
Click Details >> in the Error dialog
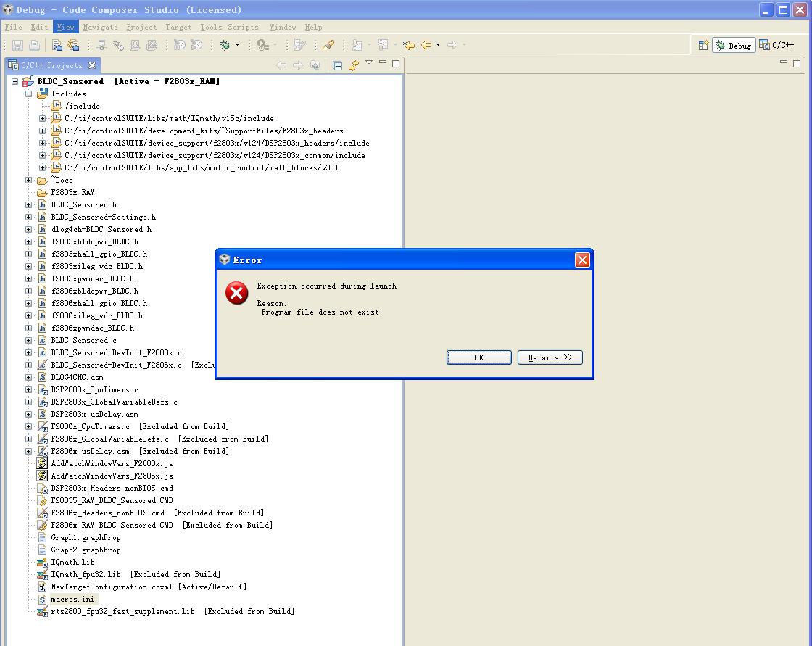pos(550,357)
